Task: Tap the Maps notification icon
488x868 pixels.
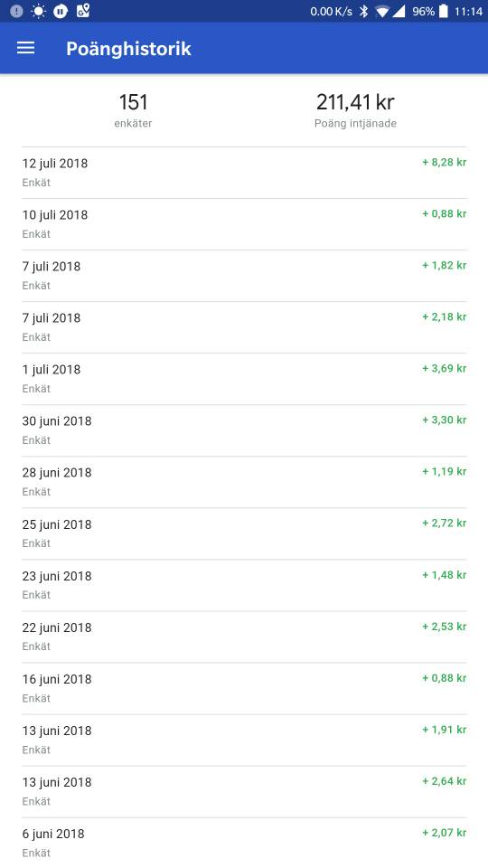Action: (83, 11)
